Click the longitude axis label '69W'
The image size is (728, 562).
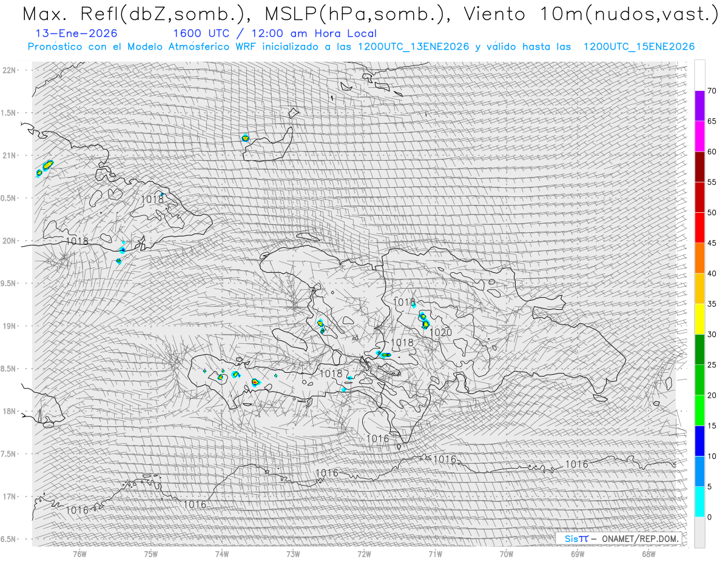578,554
